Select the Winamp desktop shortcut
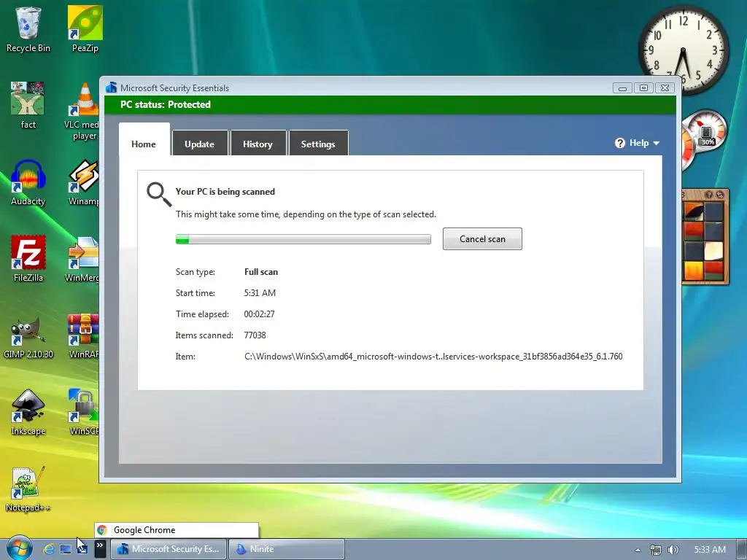 click(x=83, y=183)
